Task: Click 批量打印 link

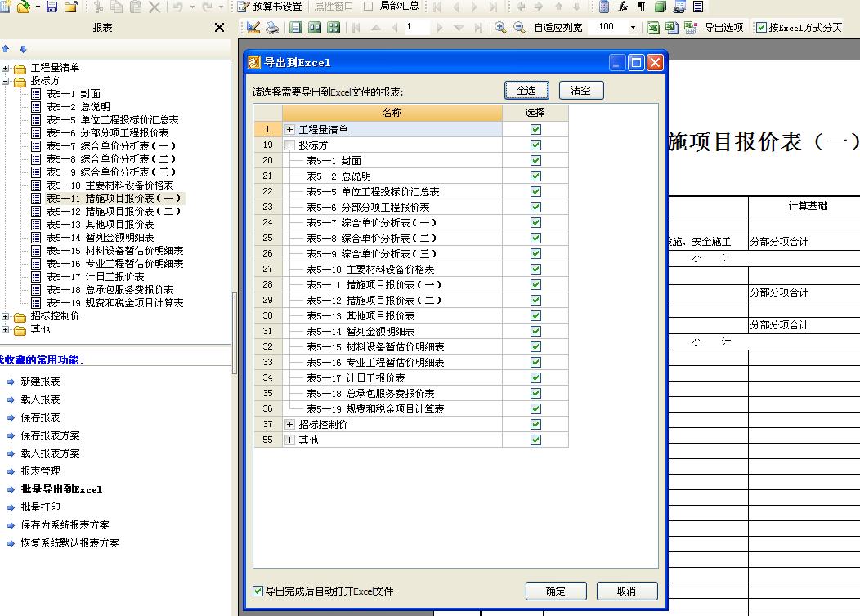Action: [x=41, y=507]
